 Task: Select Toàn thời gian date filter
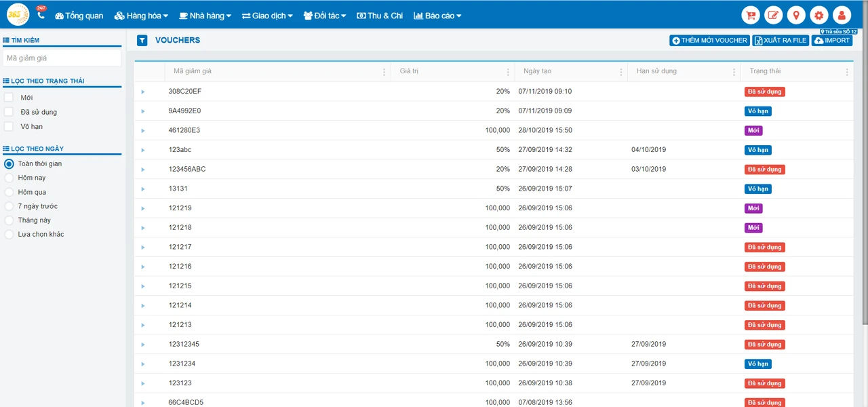click(9, 163)
